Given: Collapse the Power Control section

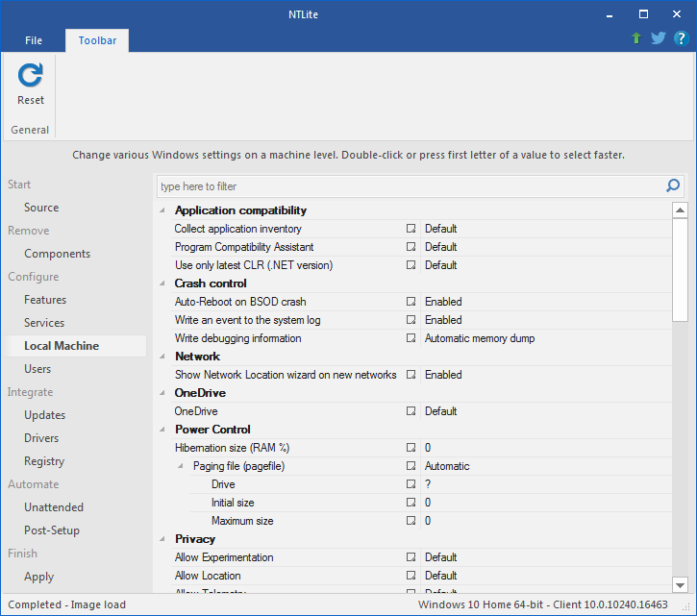Looking at the screenshot, I should click(x=162, y=430).
